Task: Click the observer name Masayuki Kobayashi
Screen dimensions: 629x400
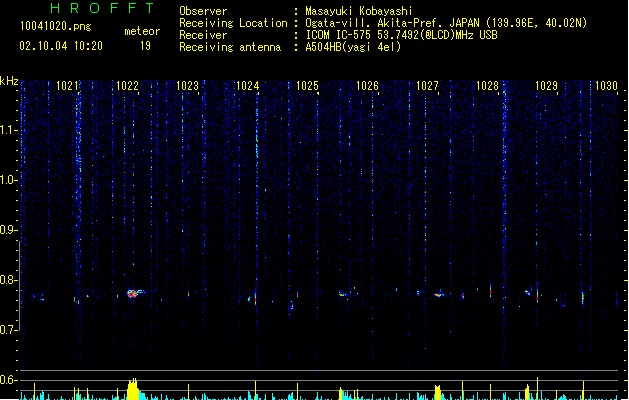Action: 358,11
